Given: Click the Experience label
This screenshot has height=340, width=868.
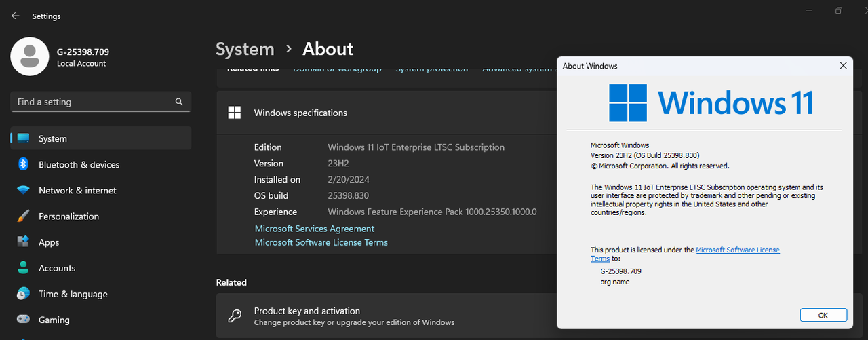Looking at the screenshot, I should pyautogui.click(x=275, y=212).
